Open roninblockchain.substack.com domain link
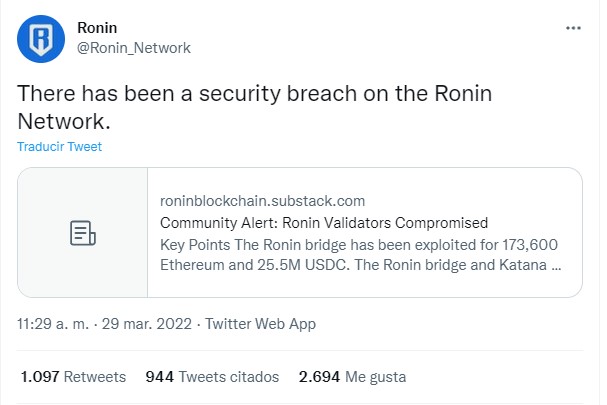Screen dimensions: 607x405 [x=262, y=201]
